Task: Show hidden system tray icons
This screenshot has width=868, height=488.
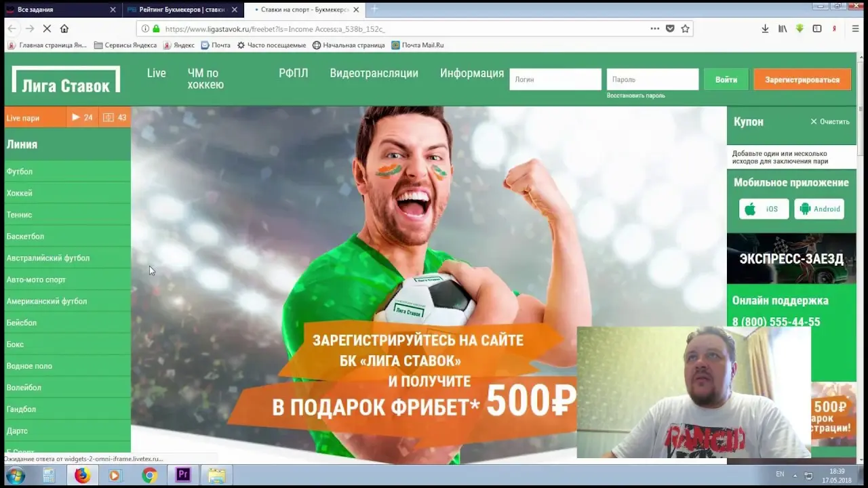Action: [795, 474]
